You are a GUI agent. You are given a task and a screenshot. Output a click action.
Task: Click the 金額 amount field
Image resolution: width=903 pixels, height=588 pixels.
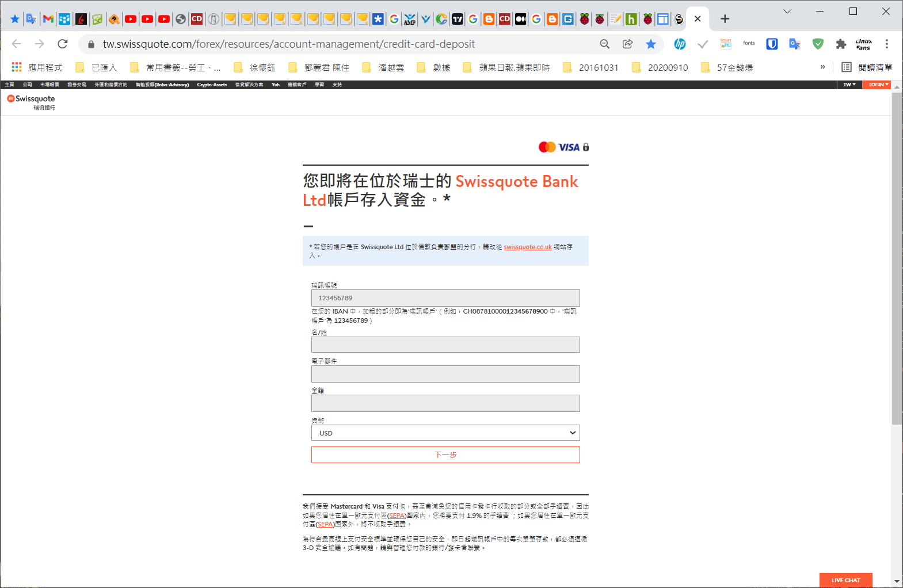[445, 403]
